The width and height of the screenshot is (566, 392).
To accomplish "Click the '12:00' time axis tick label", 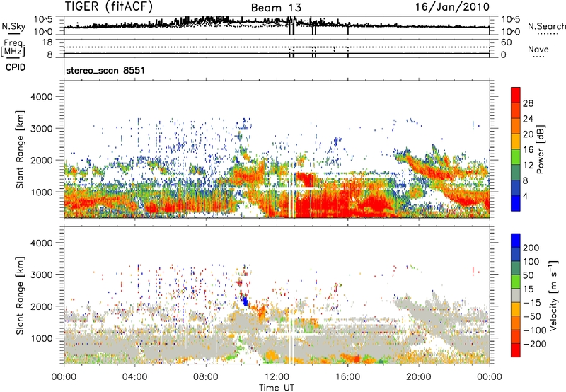I will tap(277, 377).
